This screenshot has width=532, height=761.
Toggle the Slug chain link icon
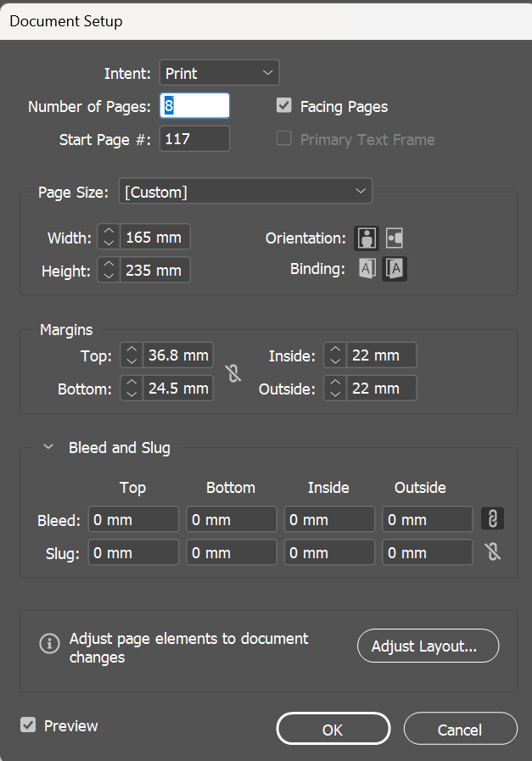point(492,551)
